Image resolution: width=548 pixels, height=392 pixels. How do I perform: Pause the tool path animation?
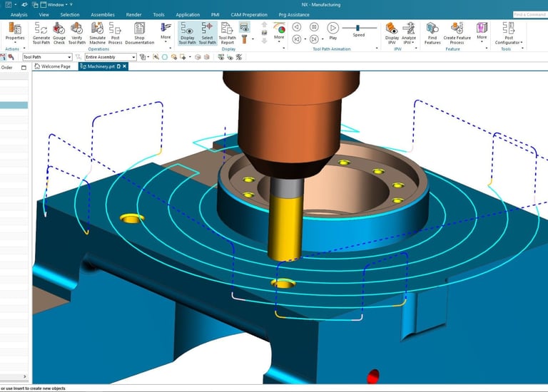click(314, 27)
